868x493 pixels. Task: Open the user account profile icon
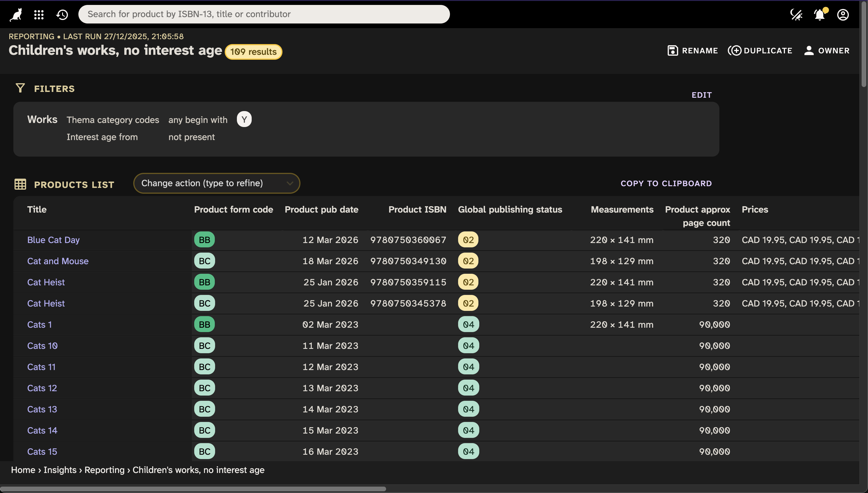(843, 14)
